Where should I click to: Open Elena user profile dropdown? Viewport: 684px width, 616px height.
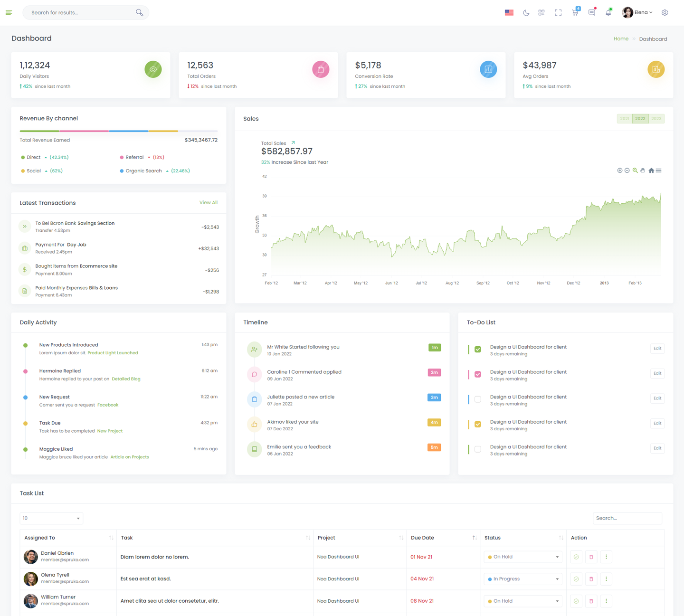[x=637, y=13]
